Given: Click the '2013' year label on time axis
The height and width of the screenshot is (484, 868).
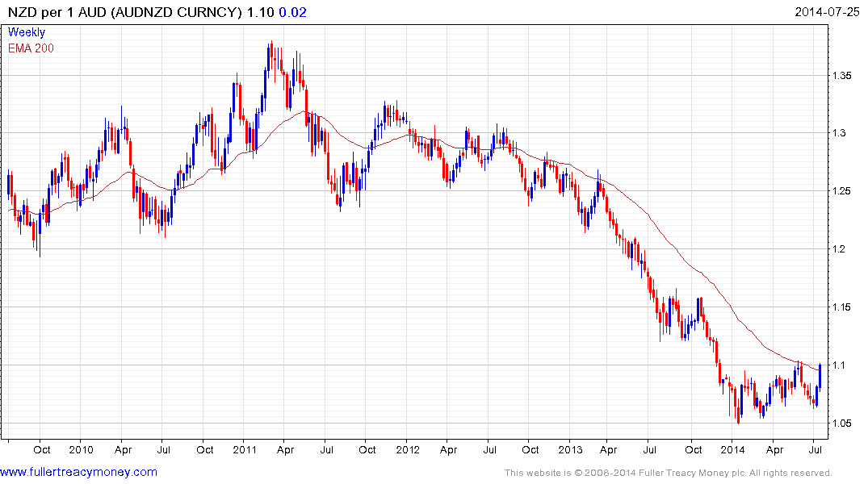Looking at the screenshot, I should tap(570, 449).
